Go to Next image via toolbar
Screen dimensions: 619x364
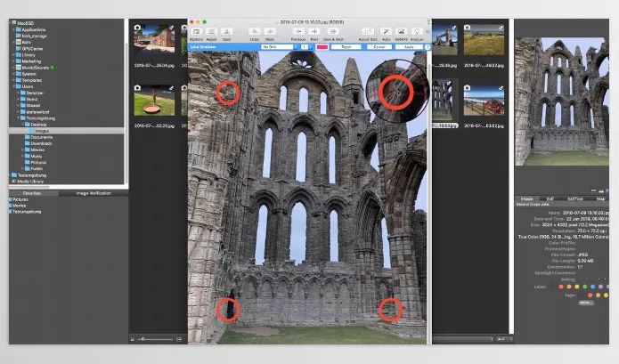(x=314, y=31)
